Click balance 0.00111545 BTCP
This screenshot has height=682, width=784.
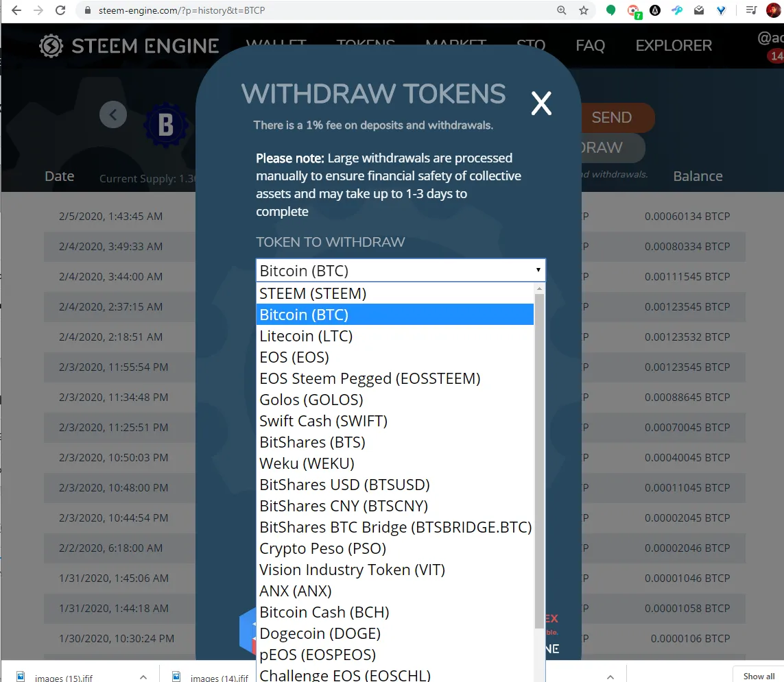point(687,276)
